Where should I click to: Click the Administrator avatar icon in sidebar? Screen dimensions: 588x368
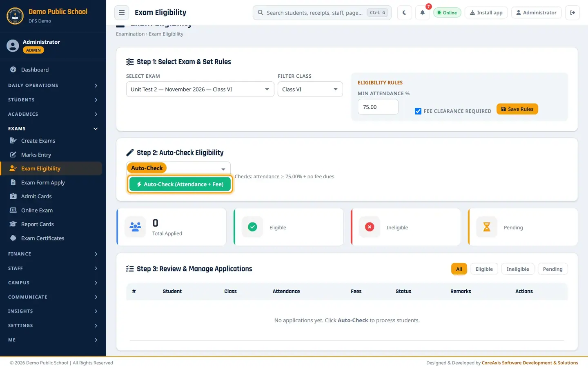point(13,46)
